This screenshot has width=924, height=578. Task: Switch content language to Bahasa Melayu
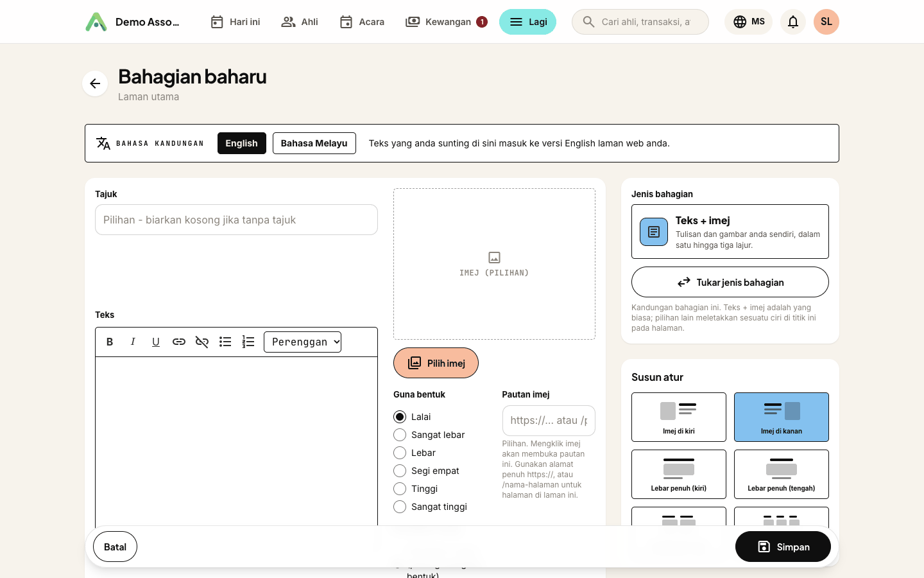(314, 143)
